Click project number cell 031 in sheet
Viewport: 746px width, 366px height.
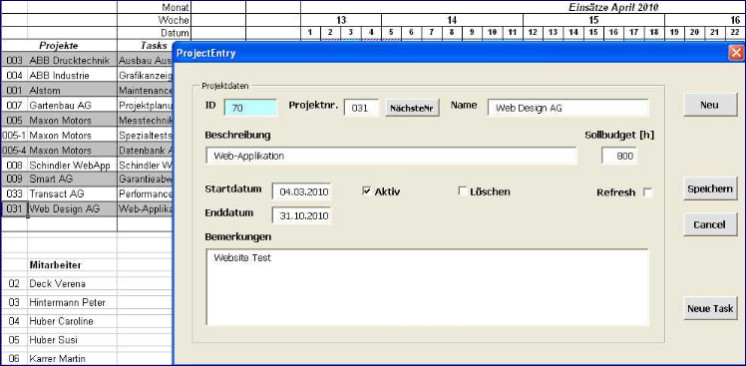(14, 209)
